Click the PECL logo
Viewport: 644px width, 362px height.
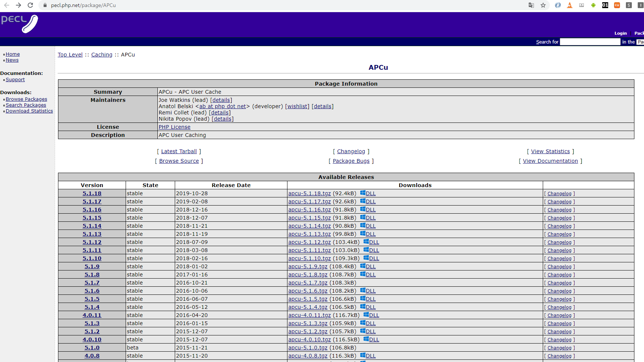pyautogui.click(x=20, y=24)
